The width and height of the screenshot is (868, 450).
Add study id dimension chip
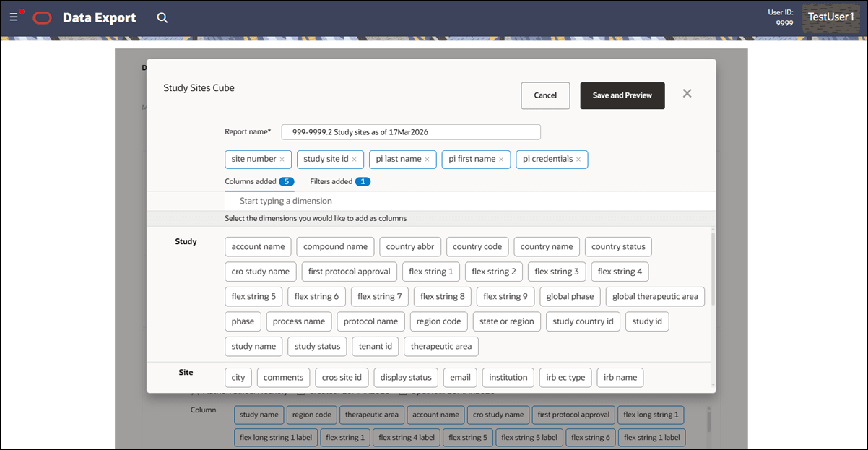click(647, 321)
